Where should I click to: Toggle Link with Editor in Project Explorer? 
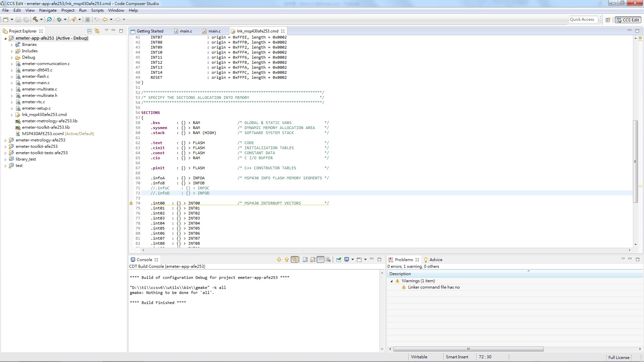pyautogui.click(x=97, y=31)
